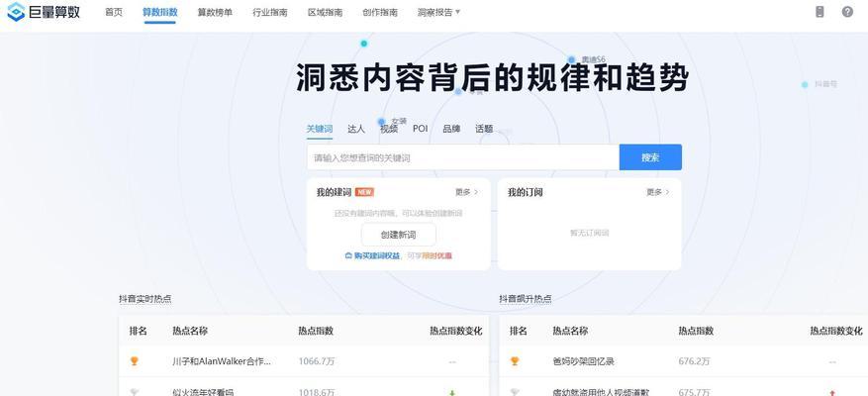Click the 676.2万 index value
Image resolution: width=868 pixels, height=396 pixels.
(694, 361)
